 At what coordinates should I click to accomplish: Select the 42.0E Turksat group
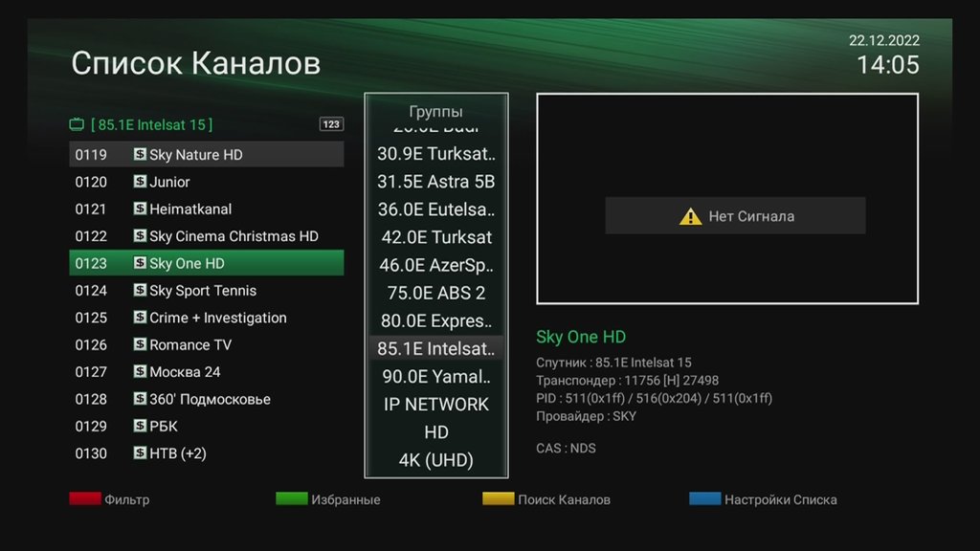click(436, 237)
